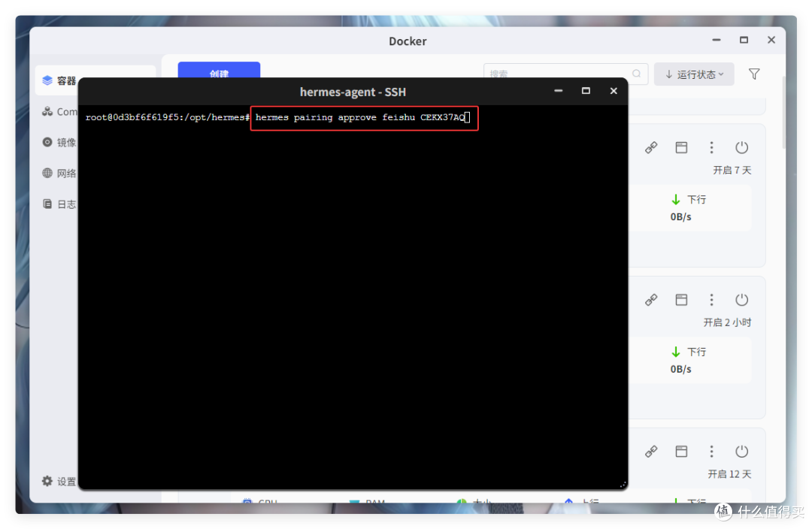Open terminal window icon of 12 天 container
This screenshot has width=812, height=529.
681,452
